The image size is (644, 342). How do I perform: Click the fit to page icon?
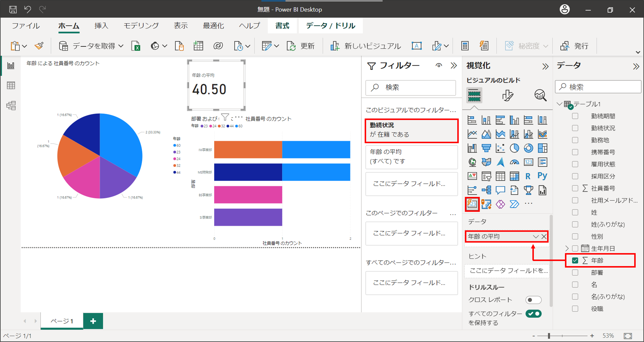(x=628, y=336)
